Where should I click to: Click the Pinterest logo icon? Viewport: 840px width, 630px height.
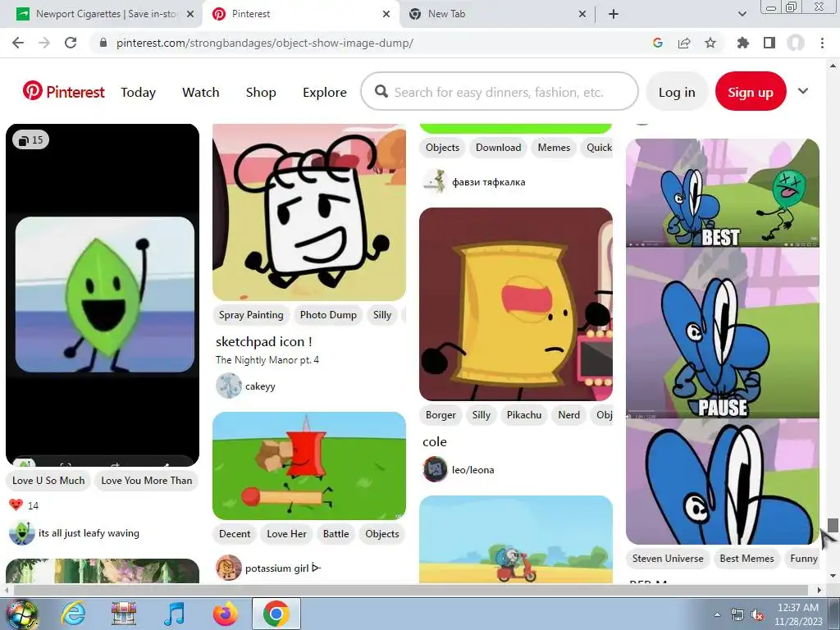[x=32, y=90]
